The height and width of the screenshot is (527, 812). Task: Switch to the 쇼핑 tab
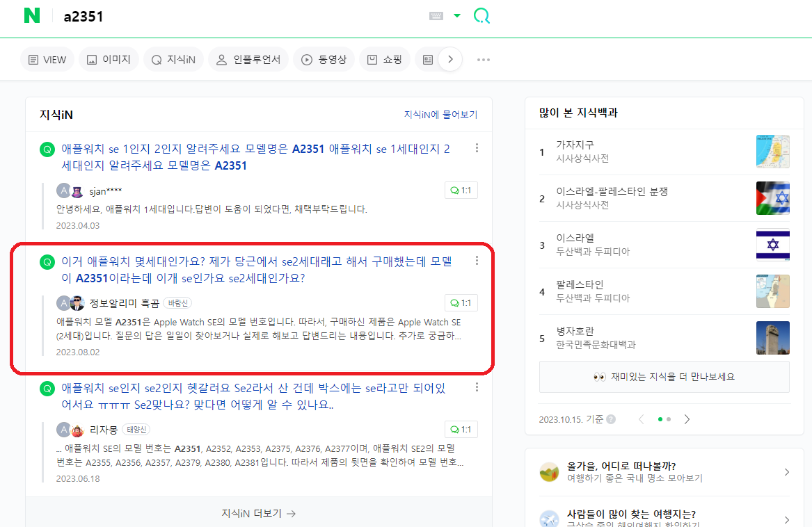385,60
